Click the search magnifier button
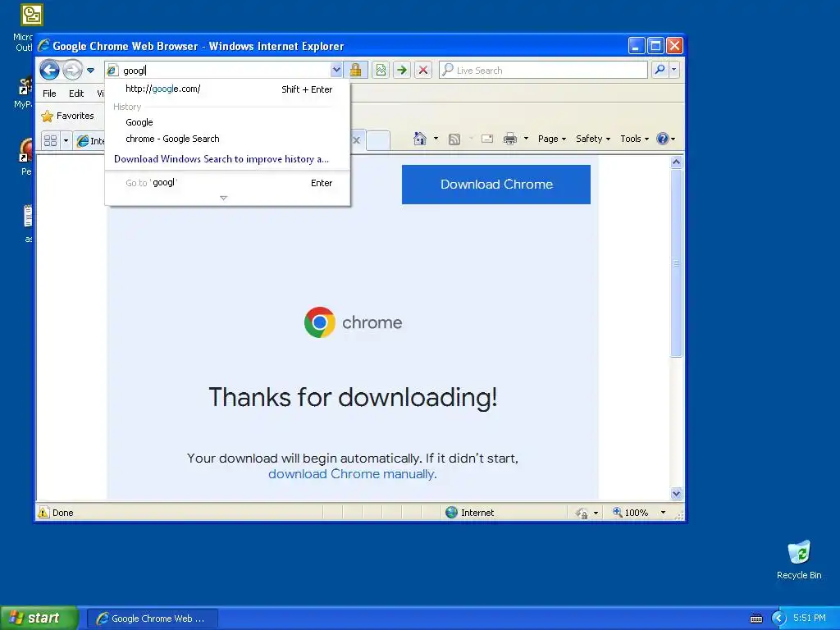Viewport: 840px width, 630px height. tap(660, 70)
